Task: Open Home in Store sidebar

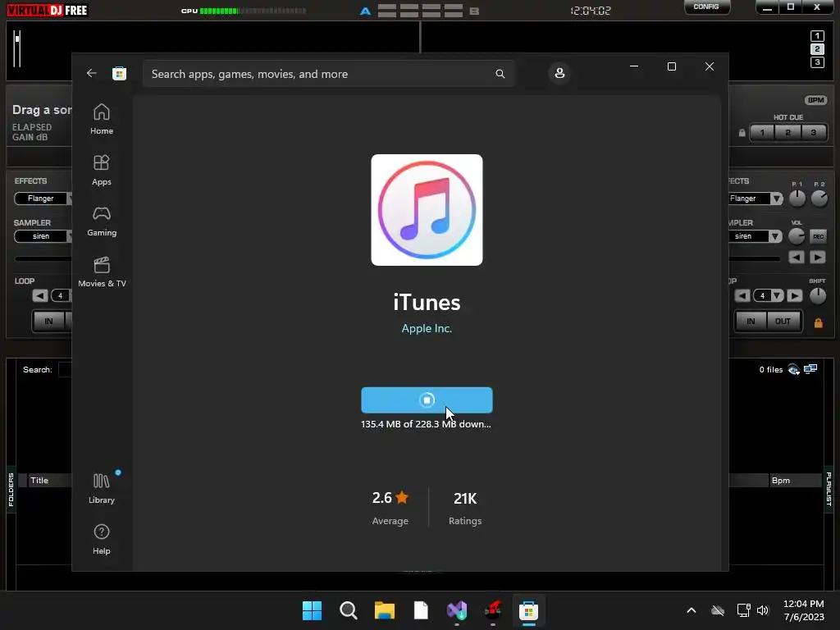Action: (101, 119)
